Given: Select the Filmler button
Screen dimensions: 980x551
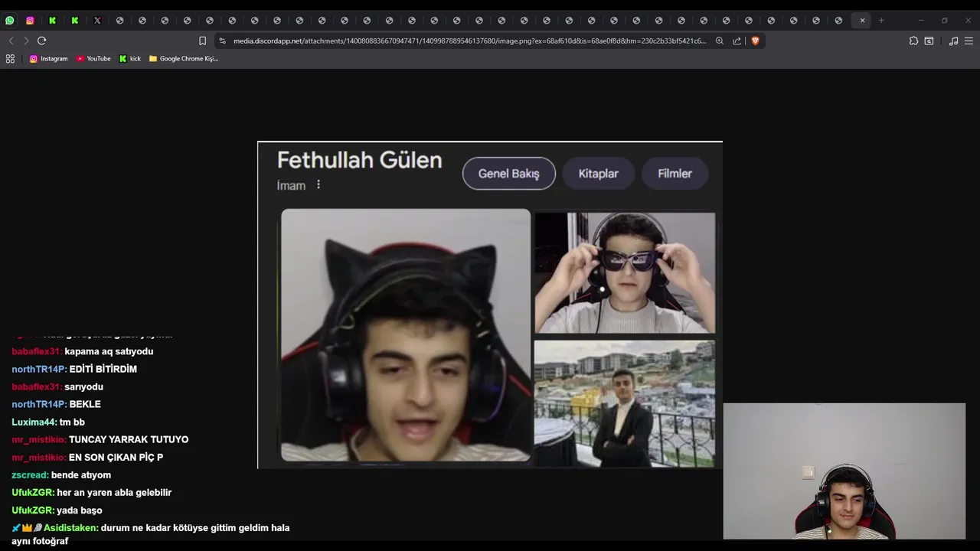Looking at the screenshot, I should pyautogui.click(x=675, y=174).
